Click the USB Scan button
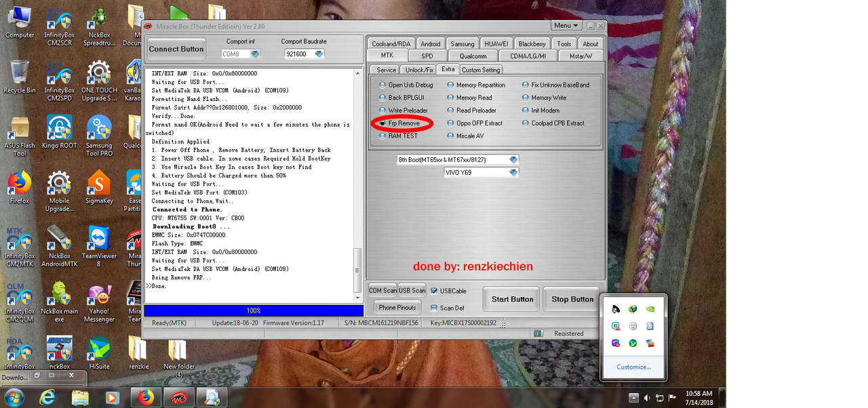The height and width of the screenshot is (408, 868). click(412, 291)
